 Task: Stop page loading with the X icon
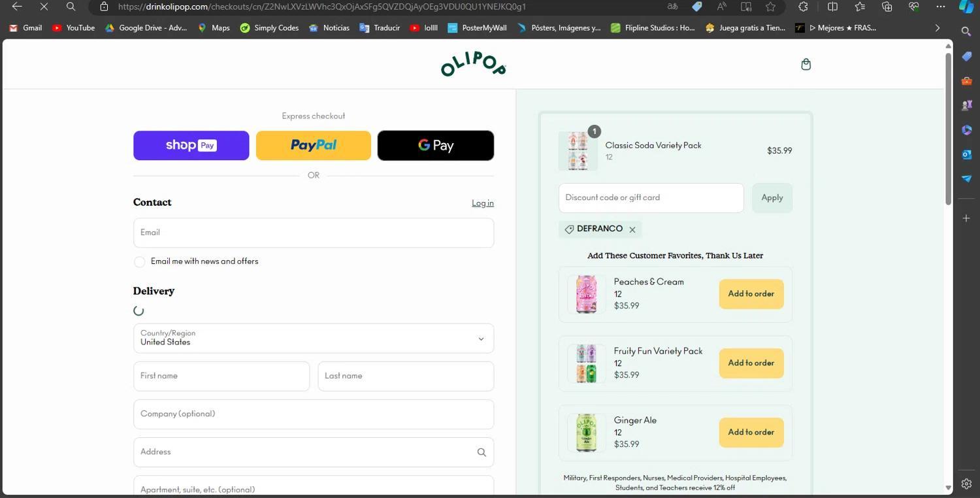click(x=44, y=7)
